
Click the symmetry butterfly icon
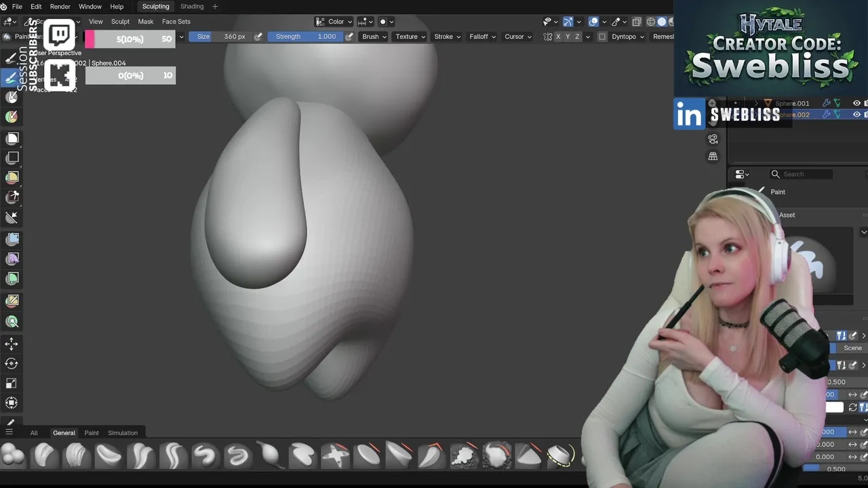tap(548, 37)
